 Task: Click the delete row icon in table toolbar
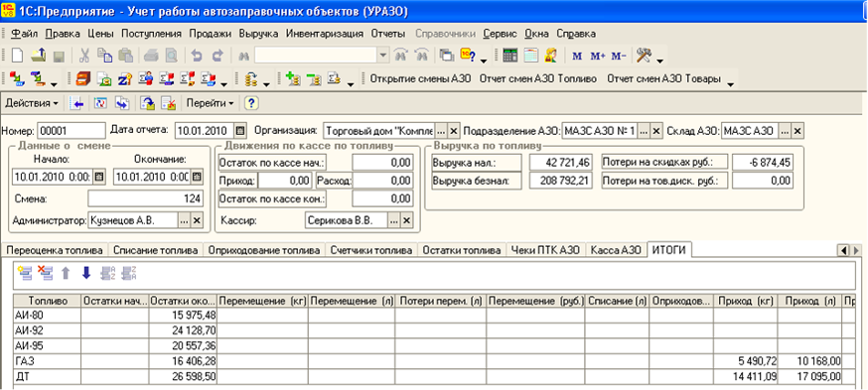(x=45, y=272)
